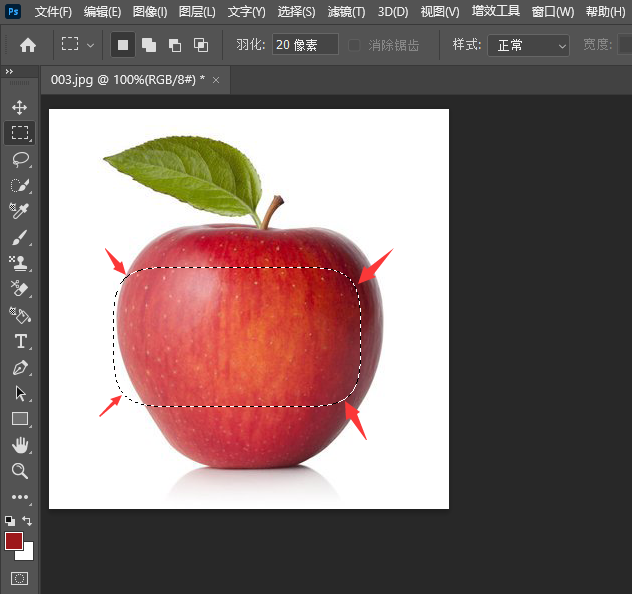The width and height of the screenshot is (632, 594).
Task: Select the Horizontal Type tool
Action: 21,341
